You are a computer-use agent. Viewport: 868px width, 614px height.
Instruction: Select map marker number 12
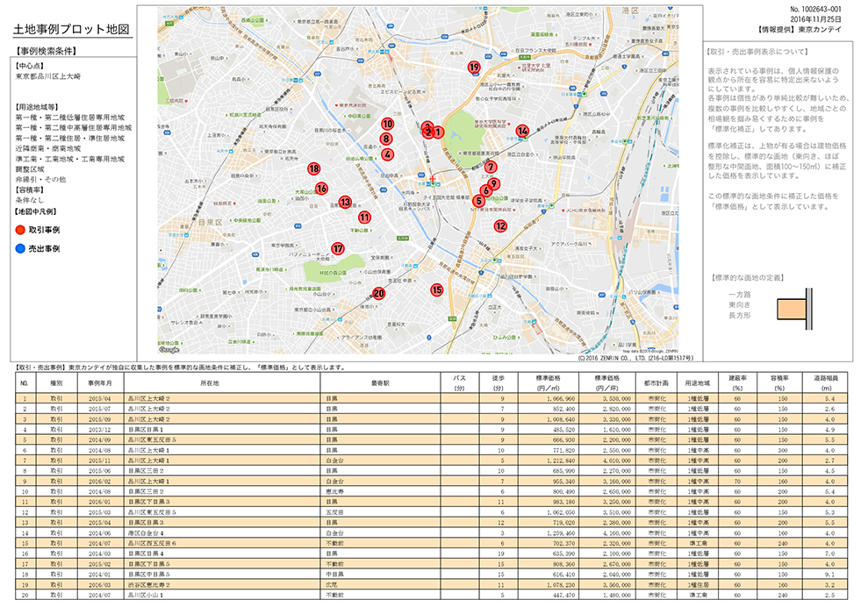point(500,225)
